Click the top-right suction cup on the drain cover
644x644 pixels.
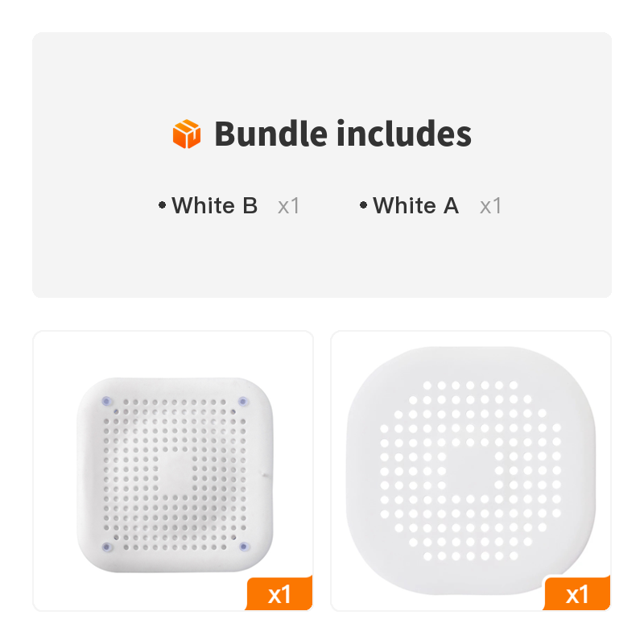242,400
